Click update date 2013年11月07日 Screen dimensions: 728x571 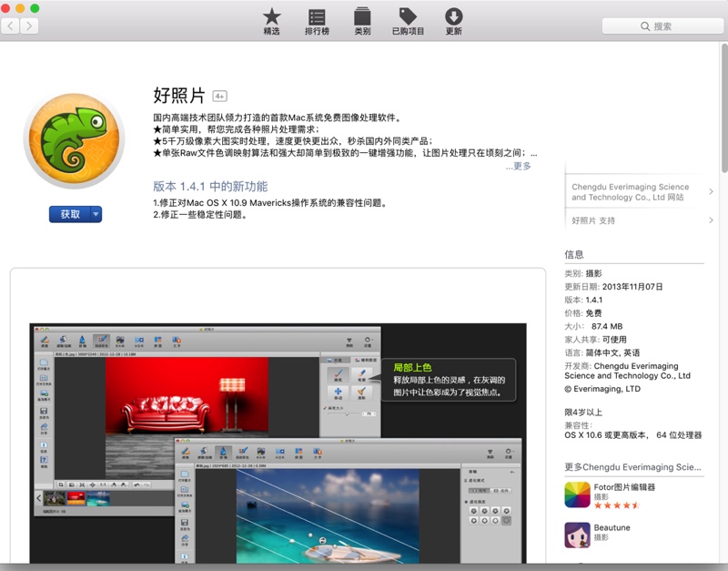pos(632,287)
